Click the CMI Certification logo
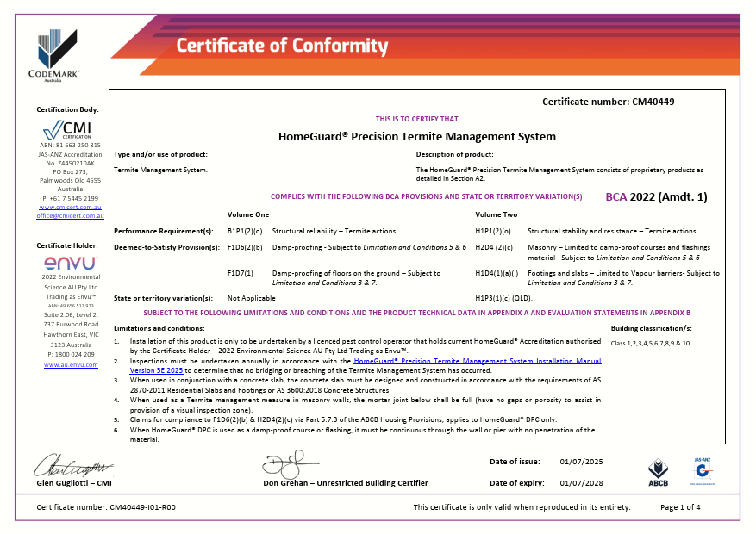Screen dimensions: 756x534 tap(71, 130)
